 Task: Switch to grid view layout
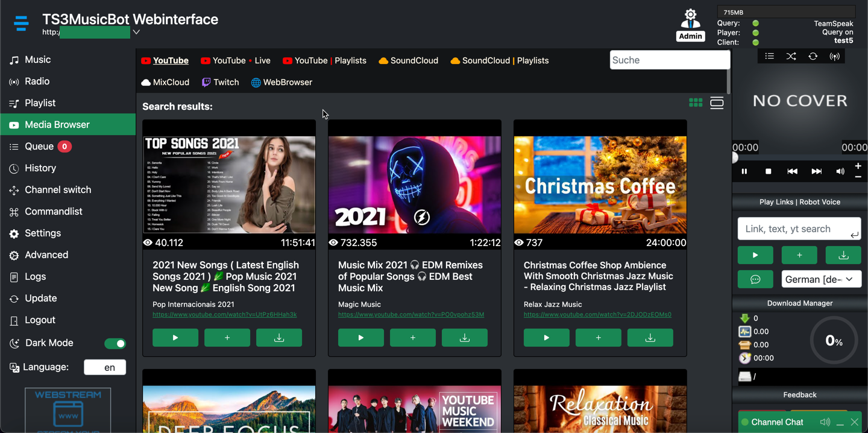[696, 103]
